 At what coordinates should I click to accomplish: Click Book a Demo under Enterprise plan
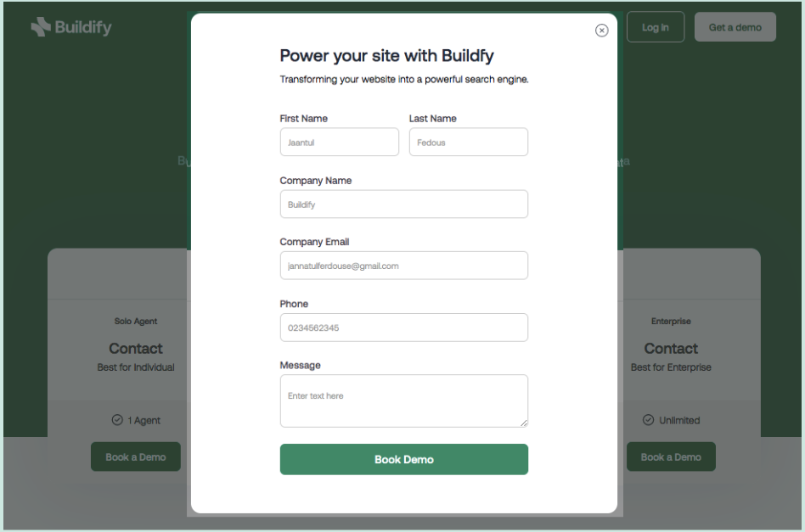tap(671, 456)
